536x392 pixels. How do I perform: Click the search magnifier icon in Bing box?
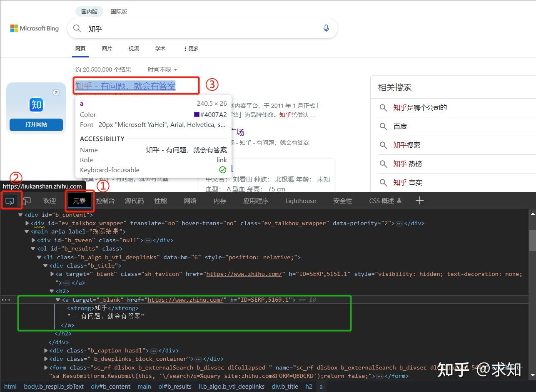77,28
